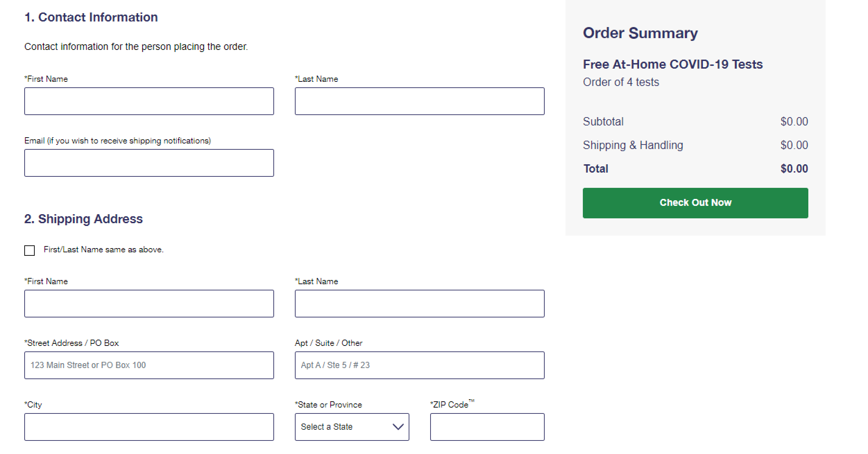Image resolution: width=868 pixels, height=454 pixels.
Task: Click the Total amount of $0.00
Action: pyautogui.click(x=794, y=168)
